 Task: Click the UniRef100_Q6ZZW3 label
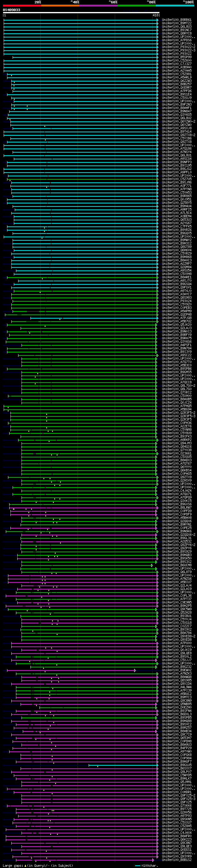click(x=177, y=81)
